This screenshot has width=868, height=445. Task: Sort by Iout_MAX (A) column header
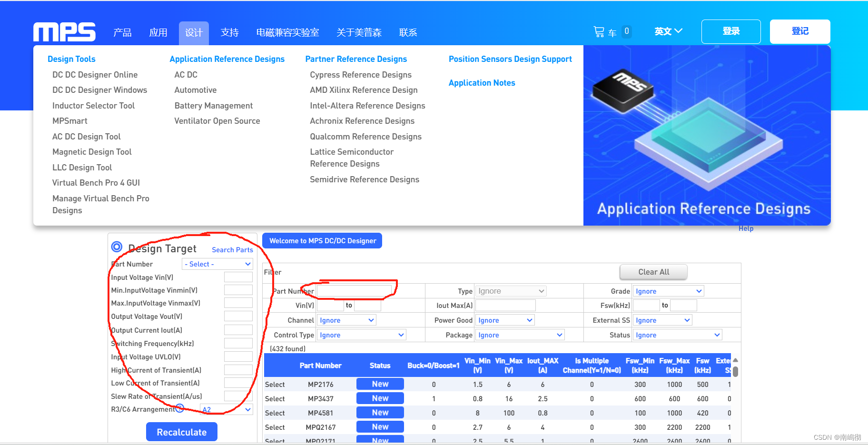[x=542, y=366]
